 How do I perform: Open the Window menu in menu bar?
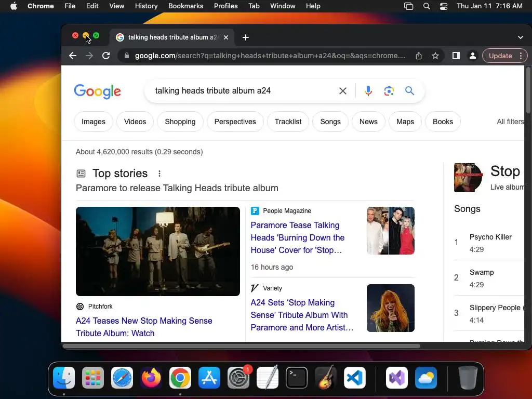[283, 6]
